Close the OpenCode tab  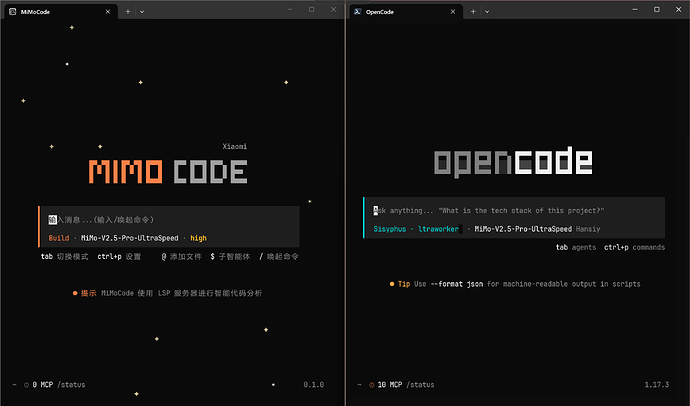[453, 12]
